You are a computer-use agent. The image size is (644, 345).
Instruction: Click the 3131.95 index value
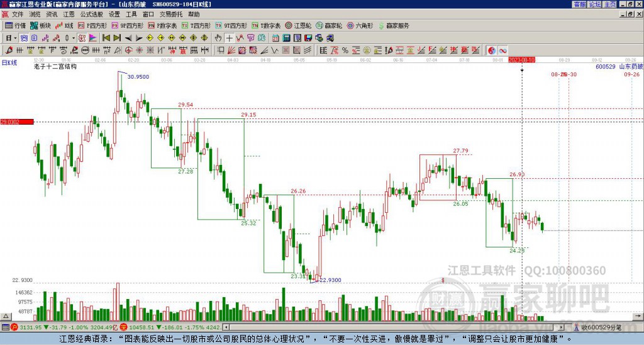coord(30,327)
